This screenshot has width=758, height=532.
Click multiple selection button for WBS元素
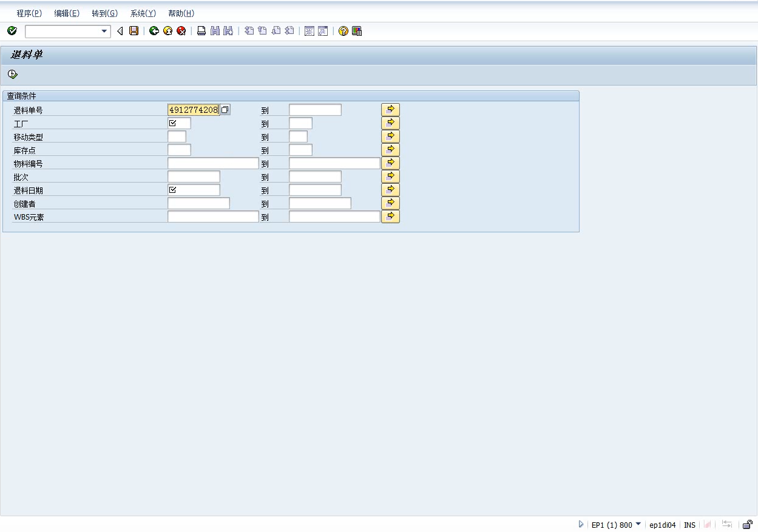(390, 217)
